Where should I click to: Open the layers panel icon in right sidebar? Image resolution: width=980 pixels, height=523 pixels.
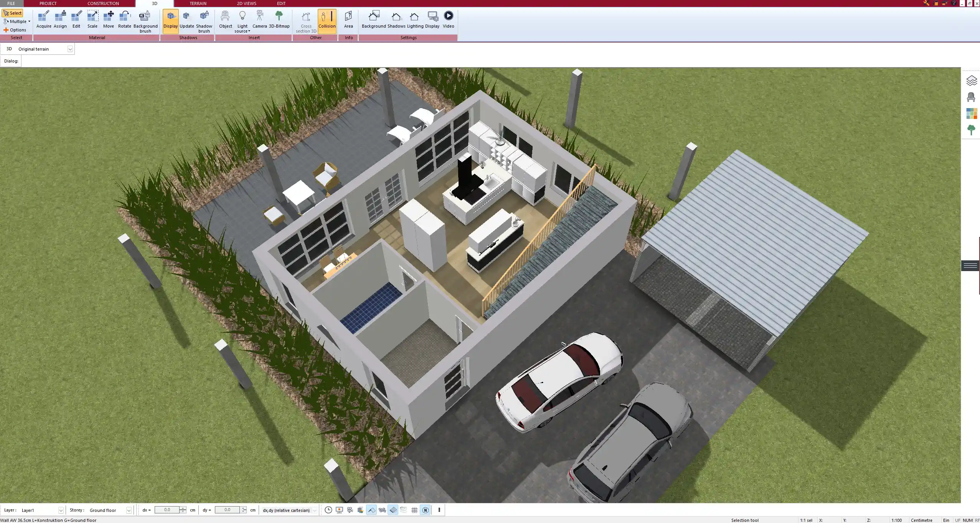(971, 81)
